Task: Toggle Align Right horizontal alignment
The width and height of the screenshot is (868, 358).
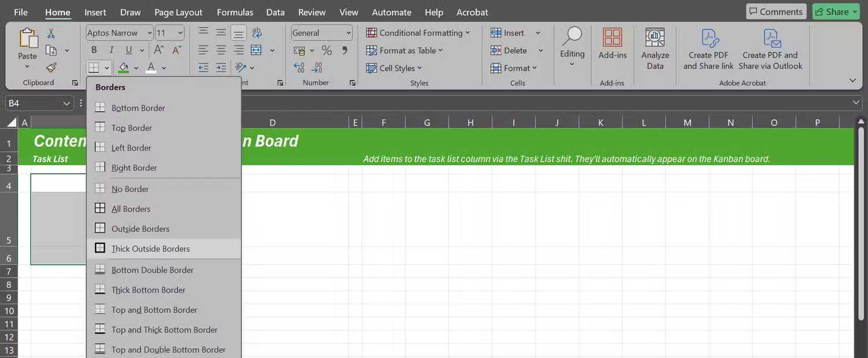Action: point(238,50)
